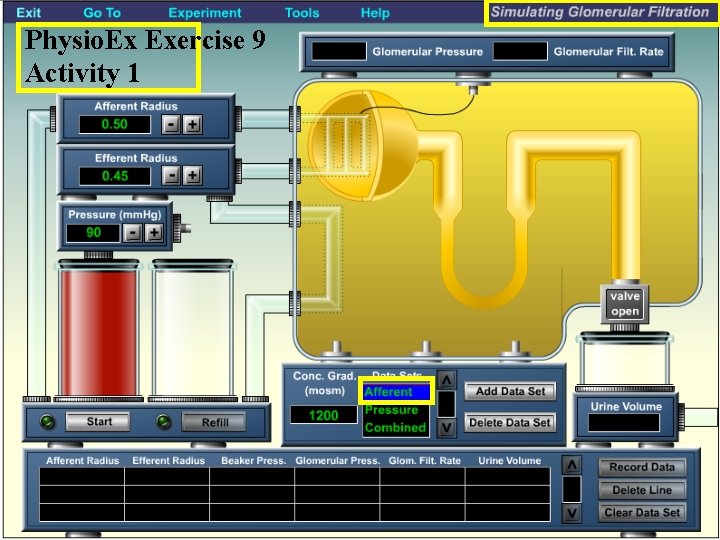This screenshot has height=540, width=720.
Task: Click the urine collection beaker under valve
Action: 624,360
